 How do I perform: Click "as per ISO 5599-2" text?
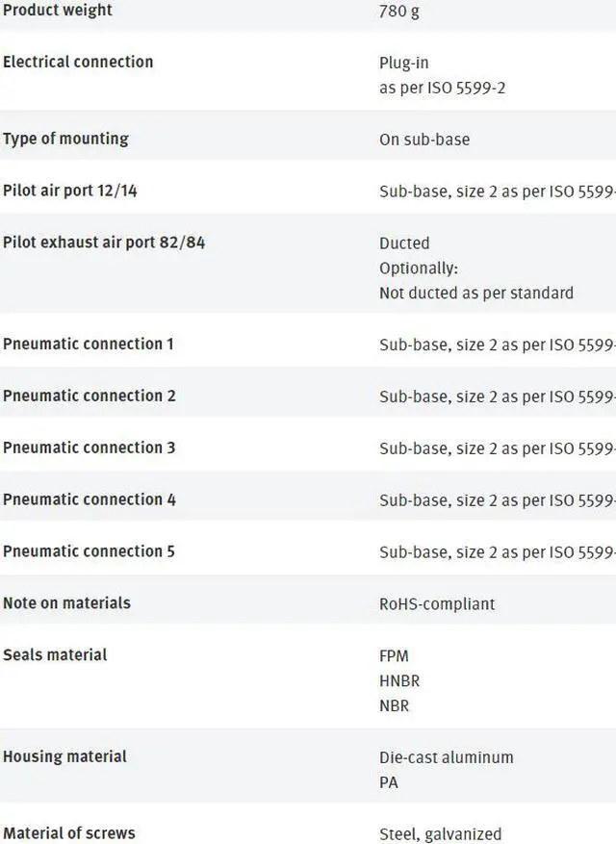tap(442, 89)
